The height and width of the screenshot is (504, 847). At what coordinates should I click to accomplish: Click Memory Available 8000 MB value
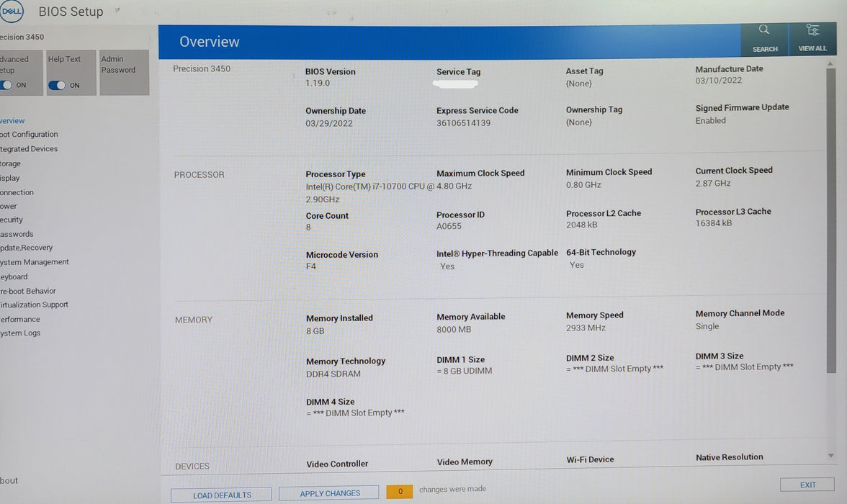click(454, 330)
